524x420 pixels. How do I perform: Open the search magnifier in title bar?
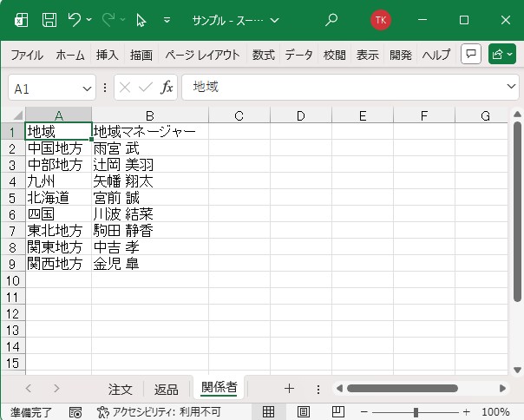pos(331,19)
